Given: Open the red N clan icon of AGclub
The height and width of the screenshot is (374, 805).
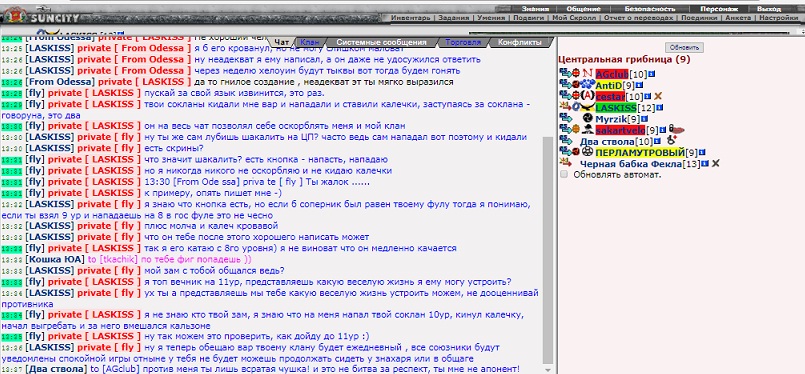Looking at the screenshot, I should click(x=587, y=73).
